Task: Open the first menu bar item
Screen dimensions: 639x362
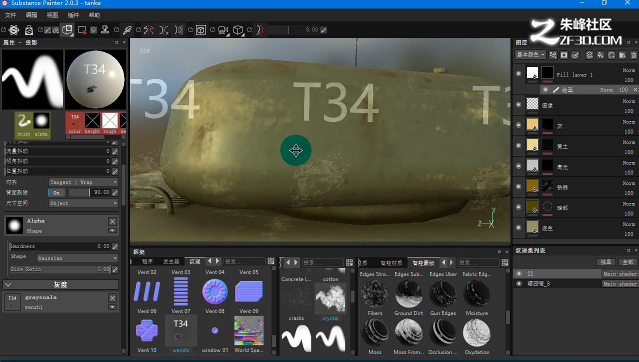Action: (x=10, y=15)
